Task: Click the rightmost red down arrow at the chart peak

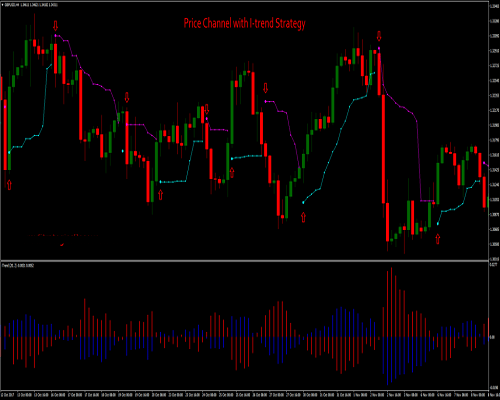Action: (379, 35)
